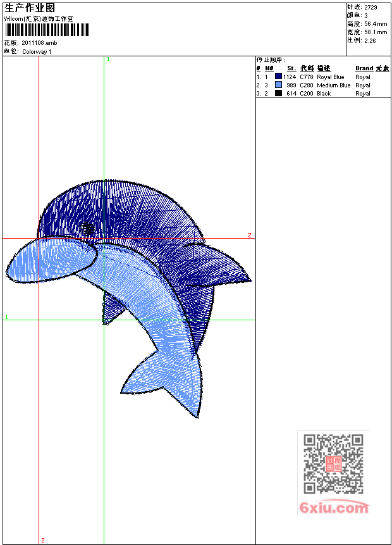
Task: Select the 2011108.emb file name
Action: click(x=39, y=43)
